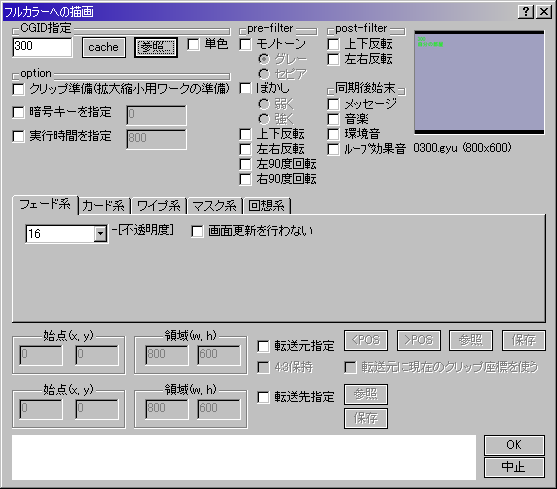Click the ? help button in title bar
557x489 pixels.
[x=526, y=12]
